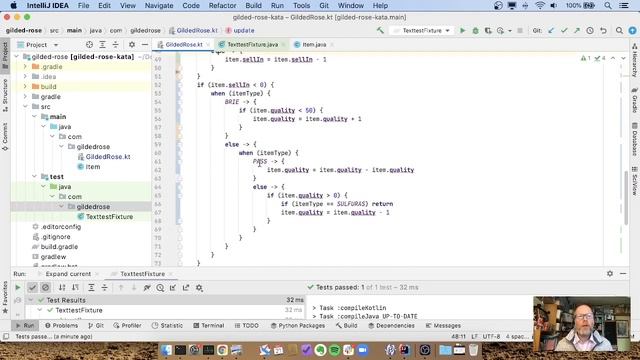This screenshot has width=640, height=360.
Task: Open test runner options gear
Action: pos(199,288)
